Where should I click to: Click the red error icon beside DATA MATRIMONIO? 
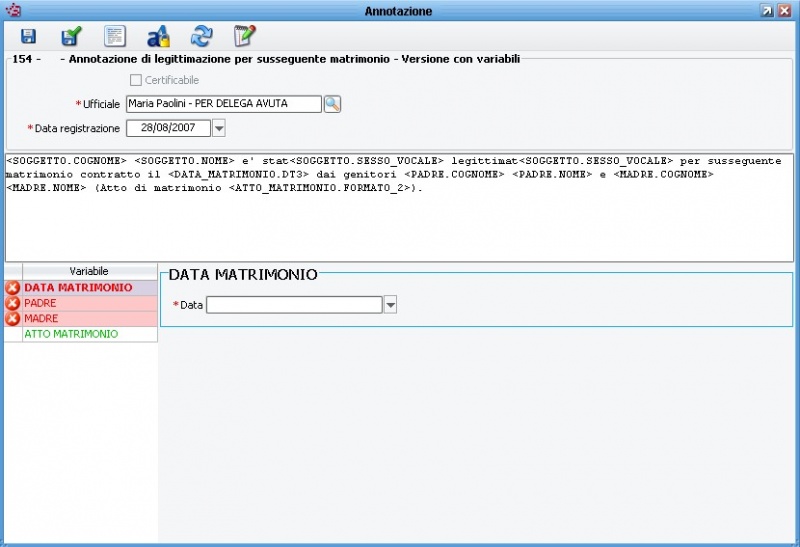point(13,288)
